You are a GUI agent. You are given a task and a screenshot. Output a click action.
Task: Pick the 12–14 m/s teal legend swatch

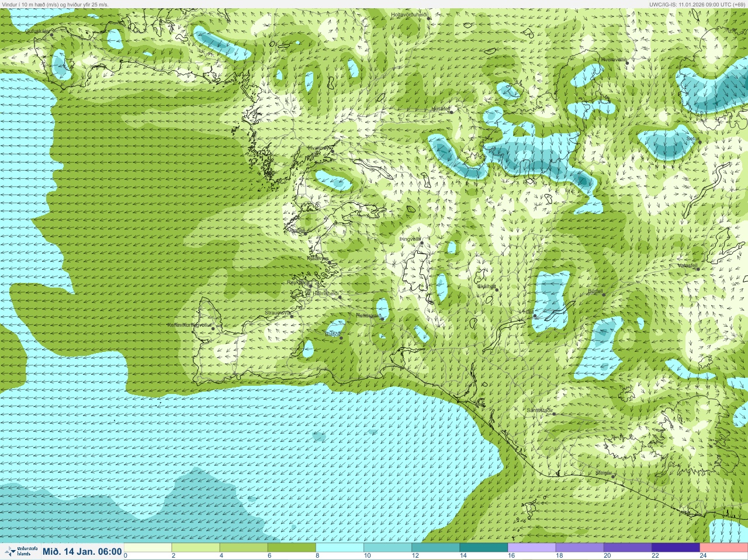pyautogui.click(x=435, y=548)
